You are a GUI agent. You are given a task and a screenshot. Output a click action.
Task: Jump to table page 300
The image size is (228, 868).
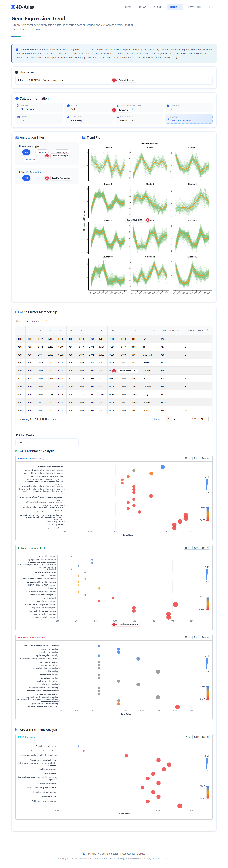coord(194,419)
